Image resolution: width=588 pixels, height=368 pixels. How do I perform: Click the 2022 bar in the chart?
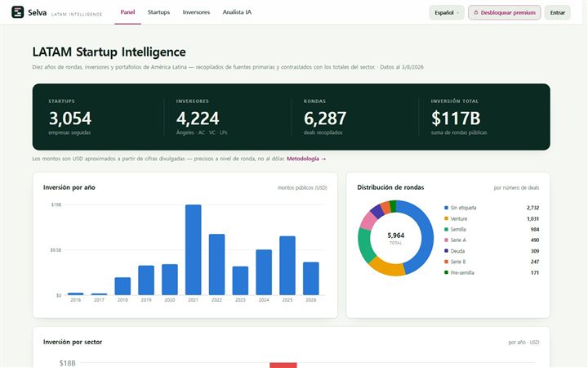pyautogui.click(x=216, y=265)
